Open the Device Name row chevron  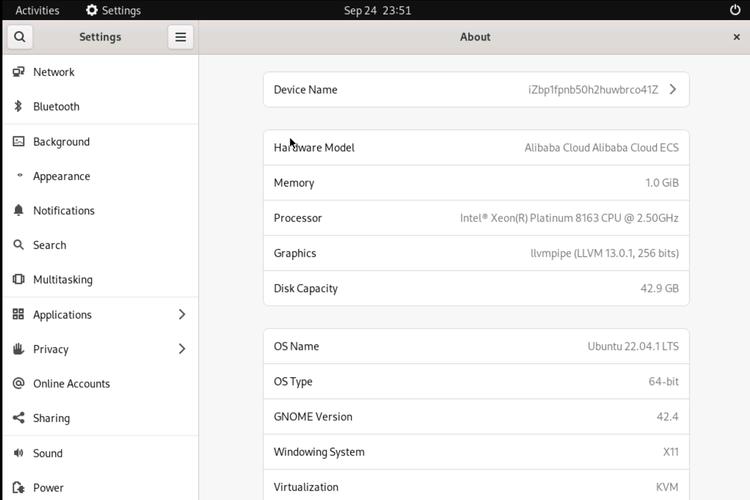(x=673, y=89)
